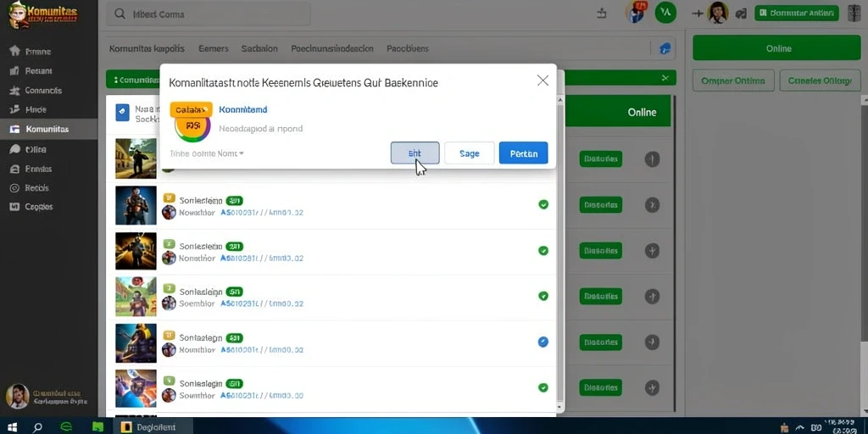Open the taskbar search magnifier icon
The width and height of the screenshot is (868, 434).
pyautogui.click(x=37, y=427)
